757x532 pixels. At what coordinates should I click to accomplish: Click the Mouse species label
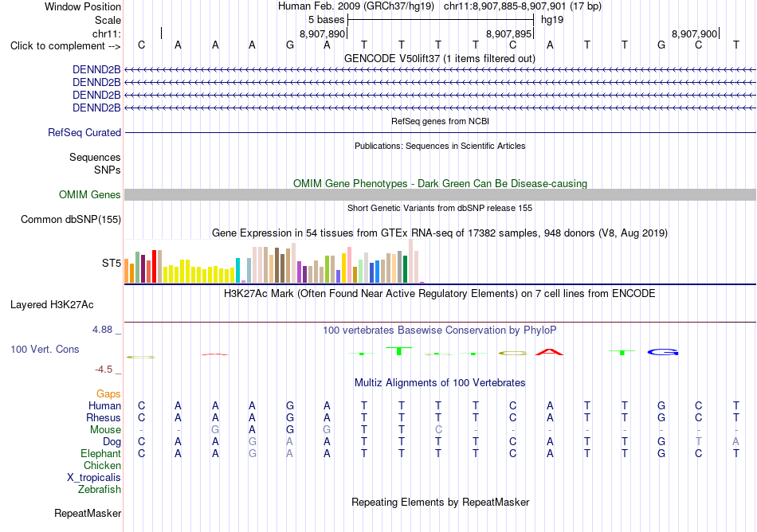pos(105,430)
